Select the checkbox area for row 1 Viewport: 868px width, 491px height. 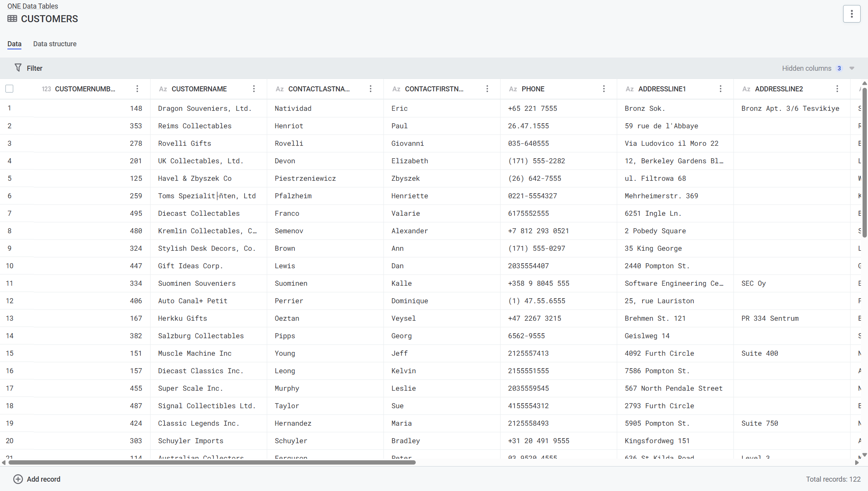(9, 108)
